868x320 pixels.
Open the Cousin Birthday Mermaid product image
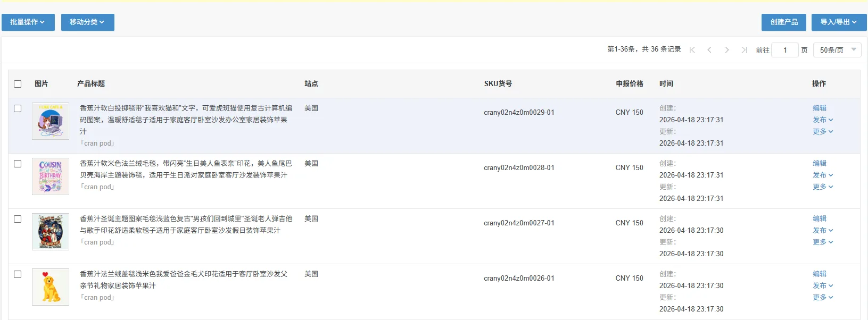[x=51, y=176]
